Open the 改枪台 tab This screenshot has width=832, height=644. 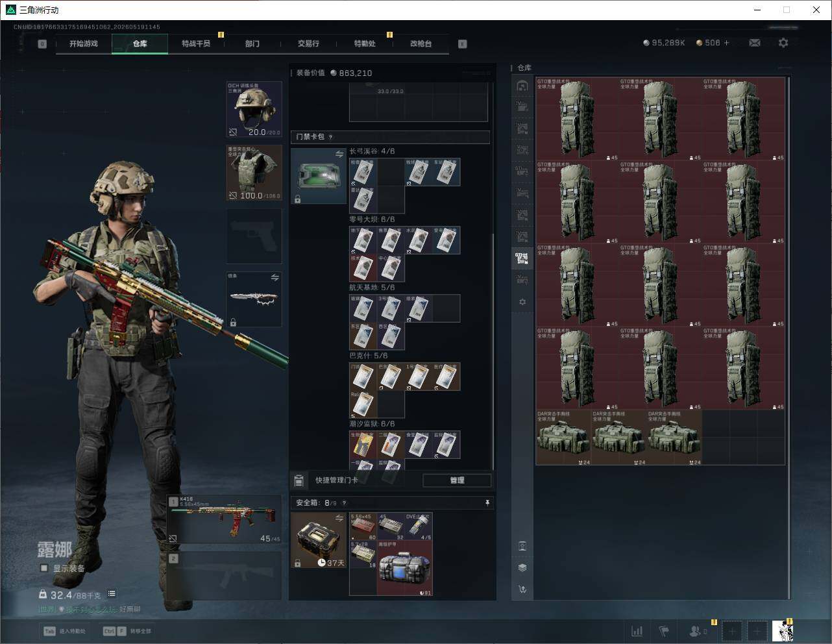(x=421, y=43)
